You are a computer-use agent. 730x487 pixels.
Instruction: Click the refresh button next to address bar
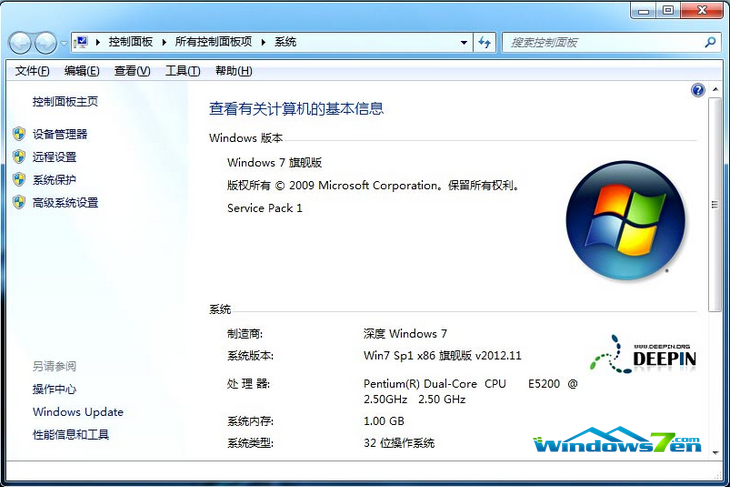485,42
